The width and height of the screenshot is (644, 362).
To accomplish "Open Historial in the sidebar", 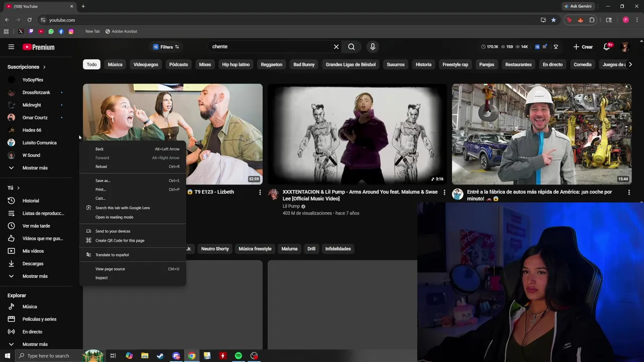I will pyautogui.click(x=31, y=201).
